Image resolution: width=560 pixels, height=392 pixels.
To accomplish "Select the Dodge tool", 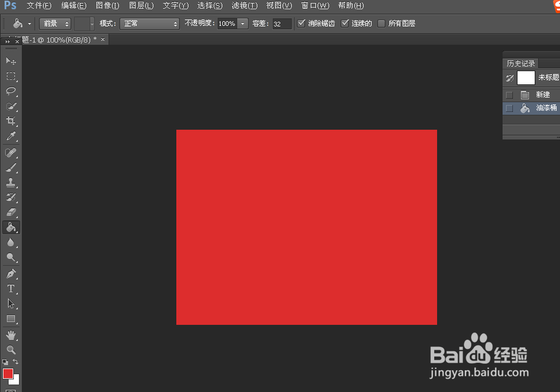I will tap(11, 257).
